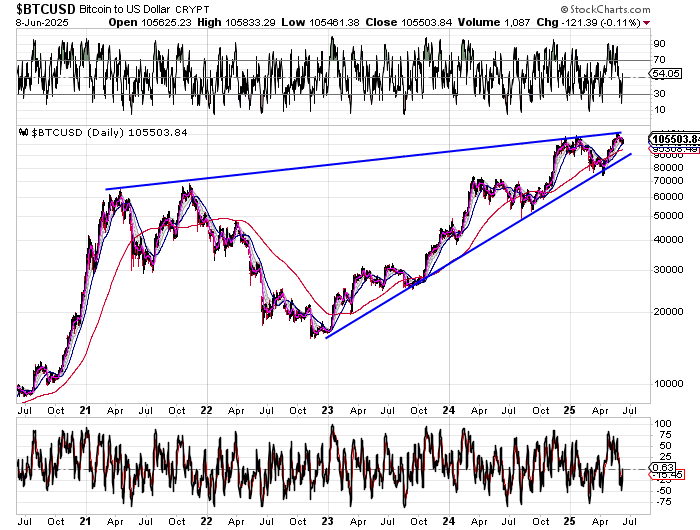This screenshot has width=700, height=530.
Task: Click the 10000 price axis label
Action: tap(666, 384)
